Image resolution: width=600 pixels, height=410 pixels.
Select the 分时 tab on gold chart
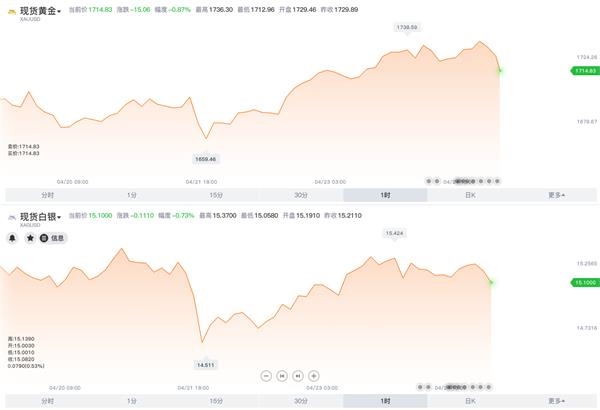coord(47,195)
